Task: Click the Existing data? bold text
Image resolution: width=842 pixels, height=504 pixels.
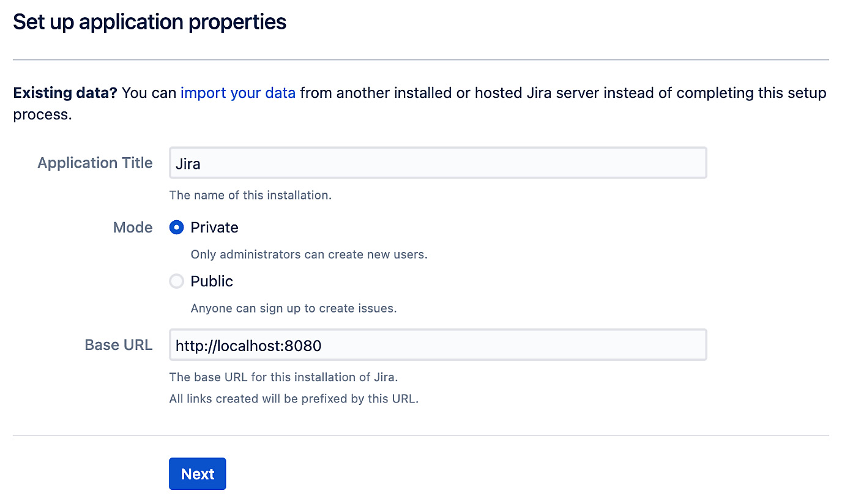Action: [x=65, y=92]
